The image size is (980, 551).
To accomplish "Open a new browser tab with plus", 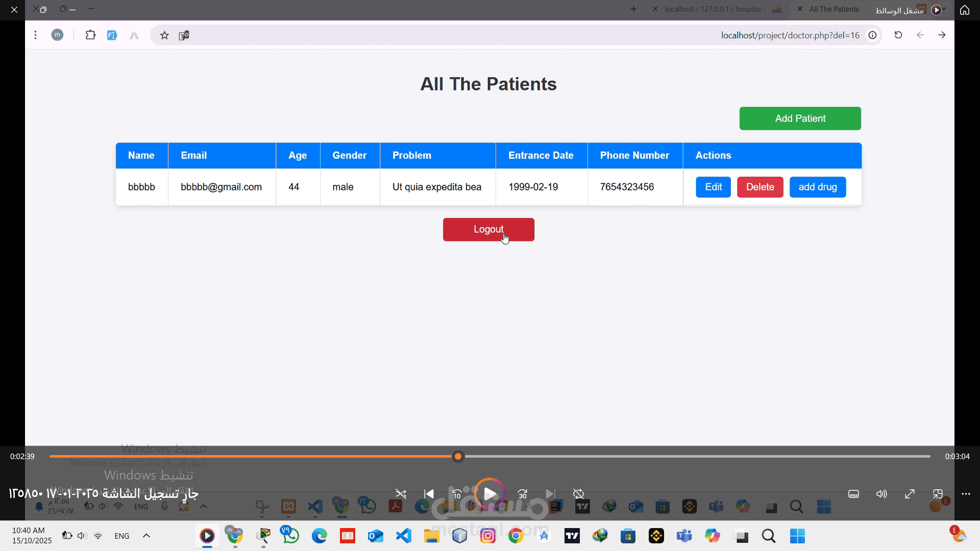I will 633,9.
